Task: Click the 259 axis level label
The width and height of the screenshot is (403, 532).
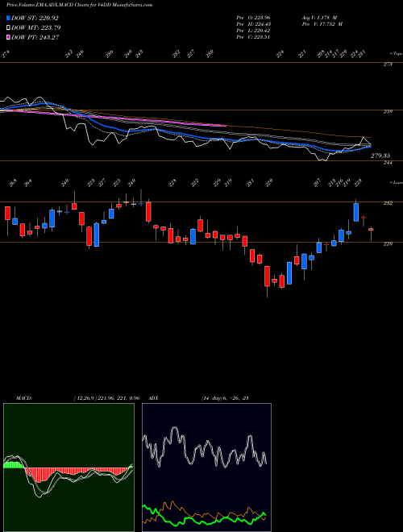Action: tap(388, 111)
